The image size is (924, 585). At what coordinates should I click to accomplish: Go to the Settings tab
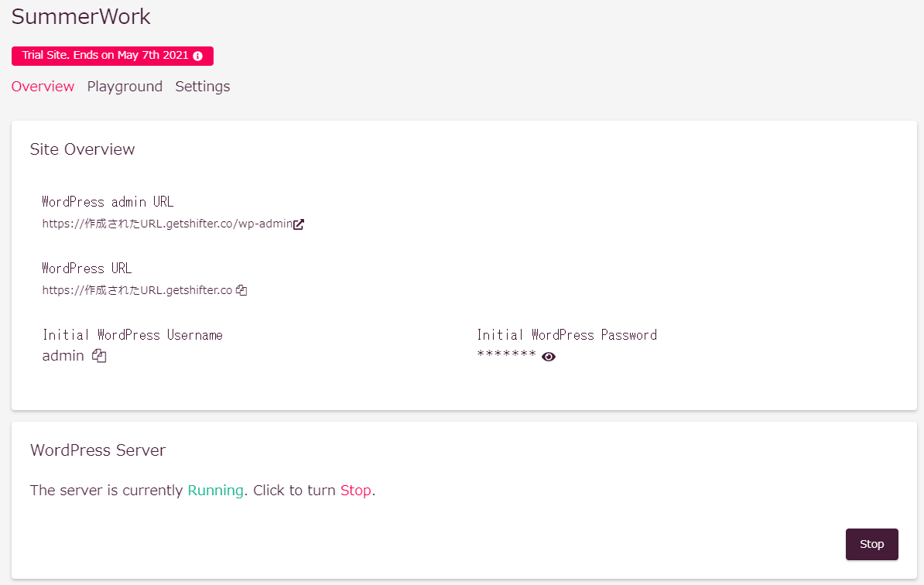(x=203, y=87)
